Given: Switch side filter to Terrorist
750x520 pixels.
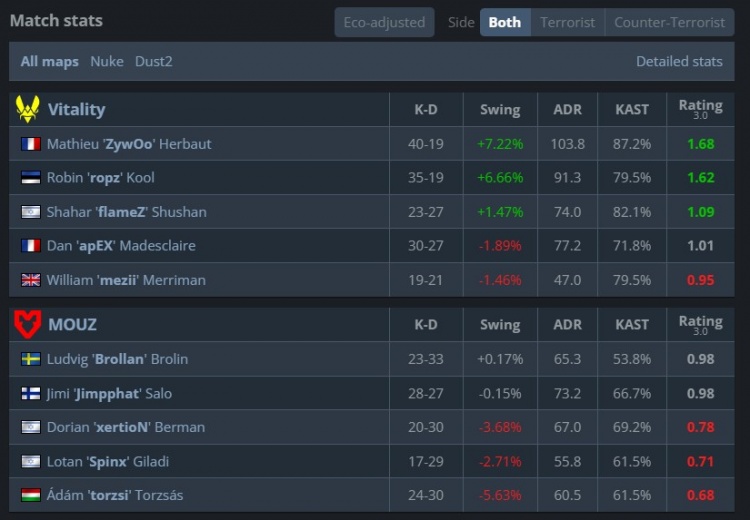Looking at the screenshot, I should [x=567, y=22].
